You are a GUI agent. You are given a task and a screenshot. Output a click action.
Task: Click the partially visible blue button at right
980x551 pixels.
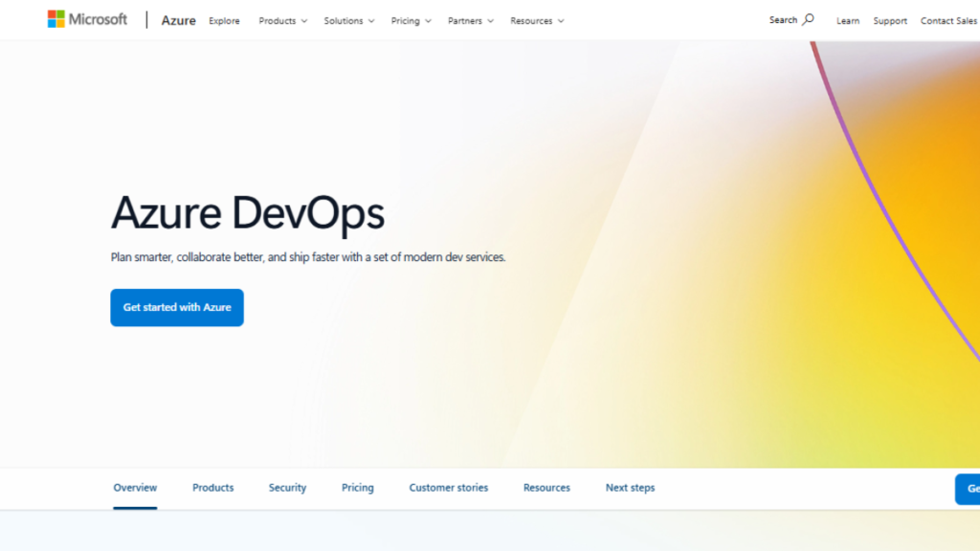coord(968,489)
